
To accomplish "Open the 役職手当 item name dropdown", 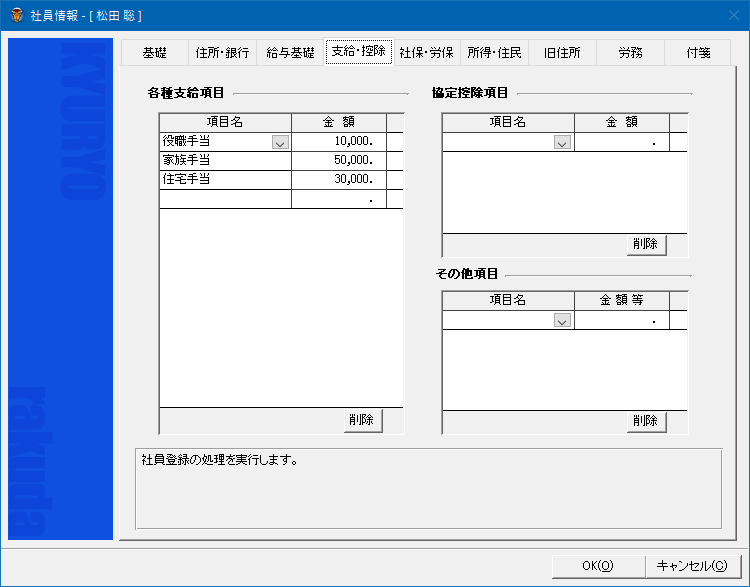I will pyautogui.click(x=280, y=142).
